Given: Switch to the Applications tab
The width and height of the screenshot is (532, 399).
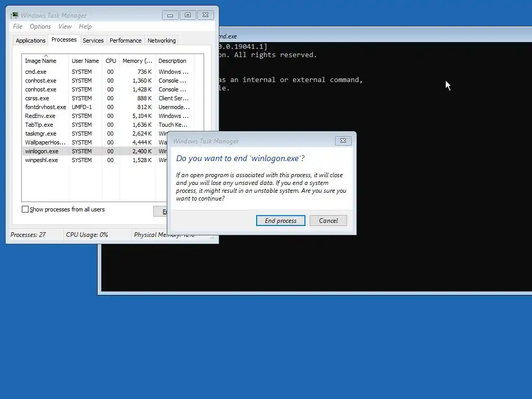Looking at the screenshot, I should pyautogui.click(x=31, y=41).
